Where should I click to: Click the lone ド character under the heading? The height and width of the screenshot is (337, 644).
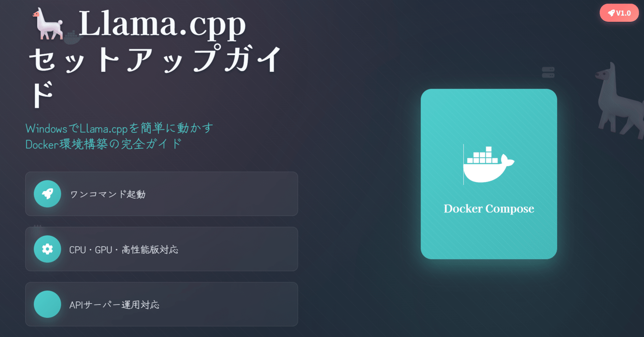42,94
